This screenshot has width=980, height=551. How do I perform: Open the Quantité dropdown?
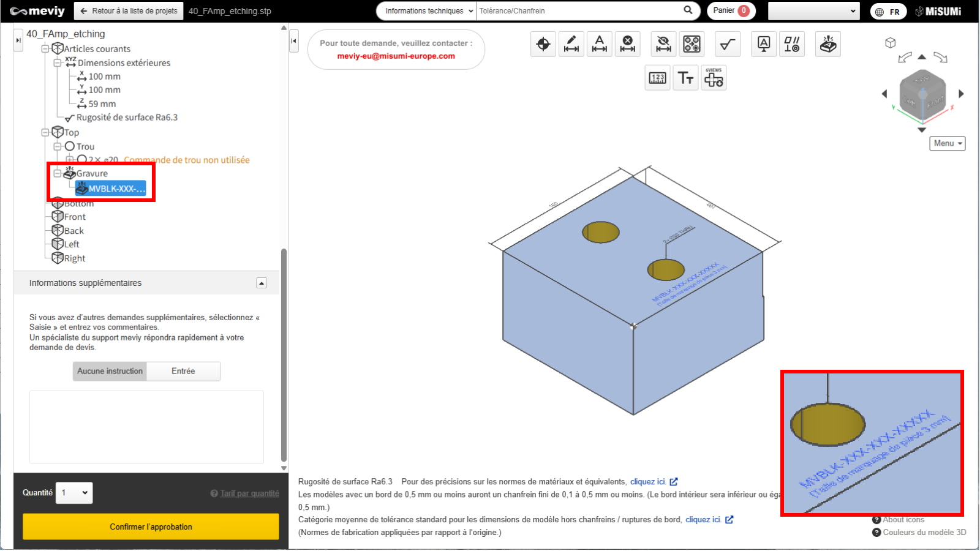pyautogui.click(x=74, y=493)
